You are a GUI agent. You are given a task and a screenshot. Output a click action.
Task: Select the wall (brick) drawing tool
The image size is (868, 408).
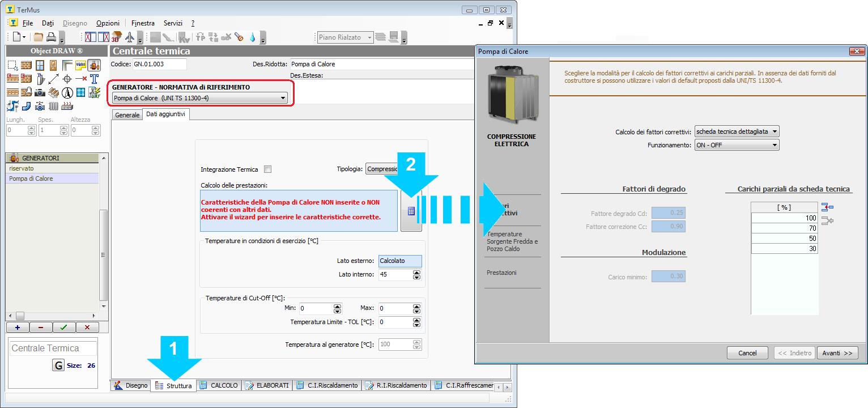pyautogui.click(x=26, y=65)
